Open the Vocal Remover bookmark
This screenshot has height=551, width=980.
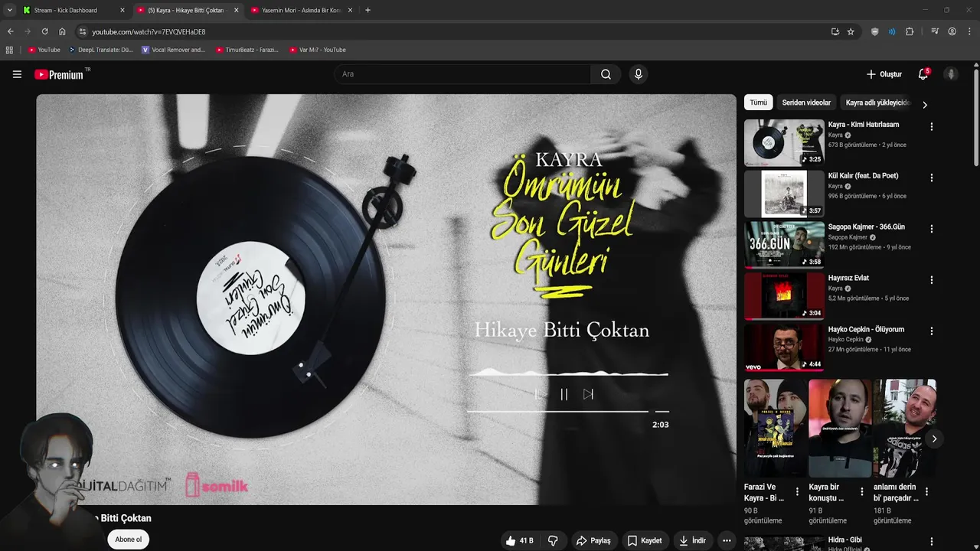click(174, 50)
